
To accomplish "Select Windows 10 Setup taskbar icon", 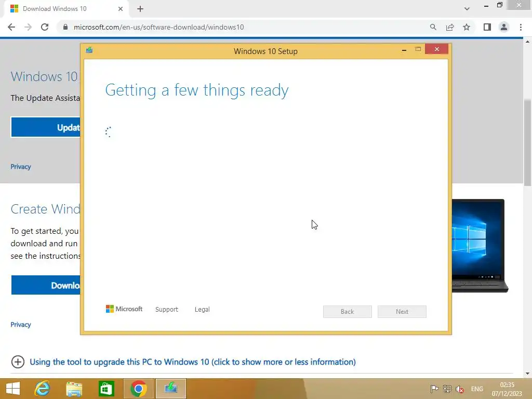I will 170,389.
